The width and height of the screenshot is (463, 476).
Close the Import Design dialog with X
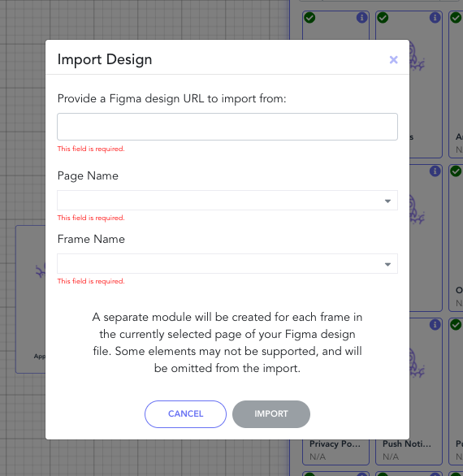pyautogui.click(x=393, y=60)
